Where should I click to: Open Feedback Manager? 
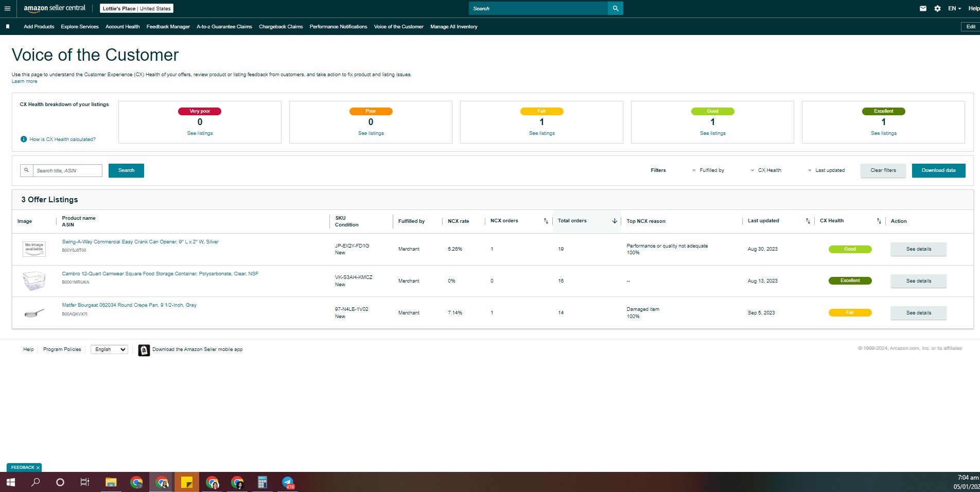click(168, 27)
